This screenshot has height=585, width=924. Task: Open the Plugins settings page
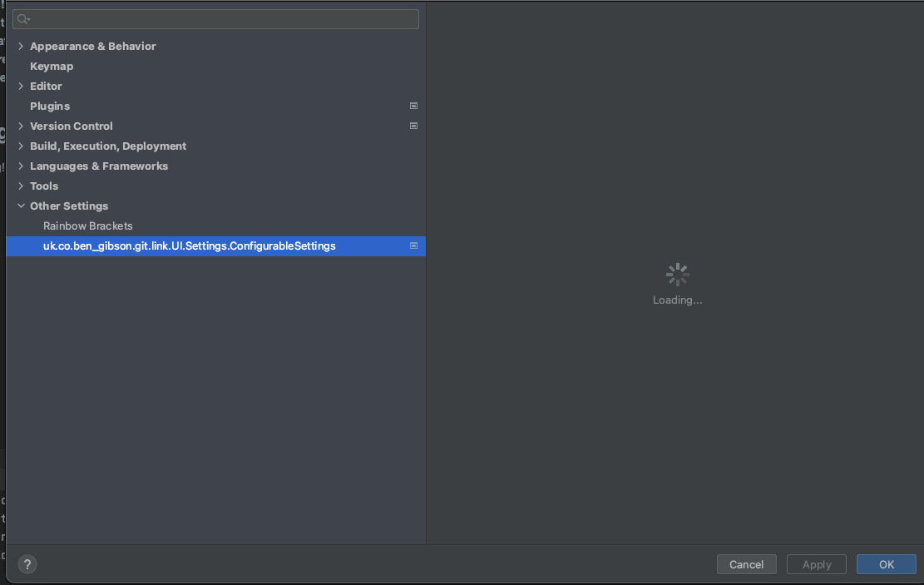click(x=50, y=106)
